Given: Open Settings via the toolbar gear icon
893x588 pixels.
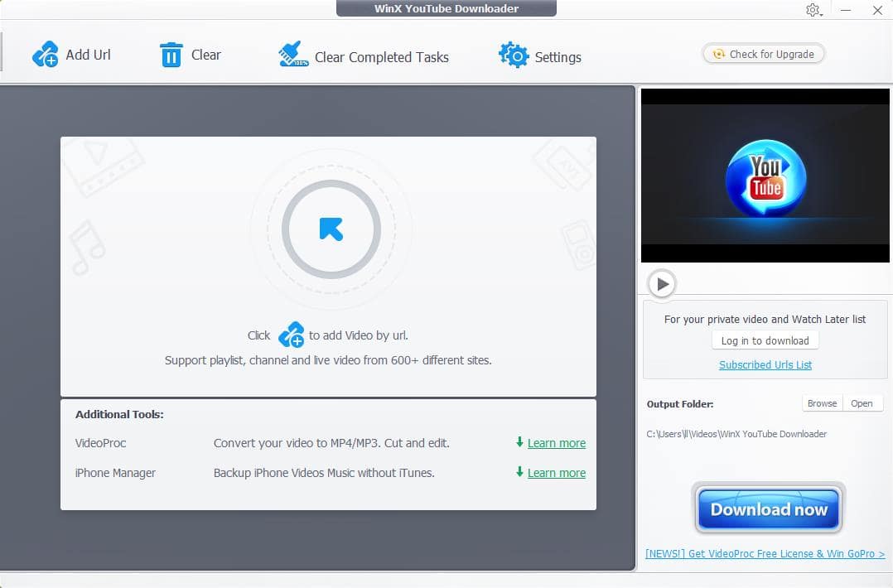Looking at the screenshot, I should (x=514, y=55).
